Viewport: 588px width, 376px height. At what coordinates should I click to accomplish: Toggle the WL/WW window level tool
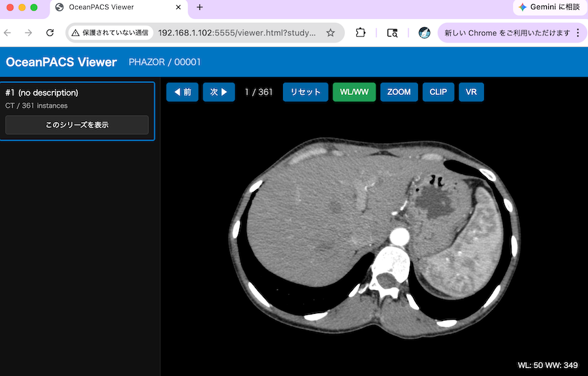coord(354,92)
